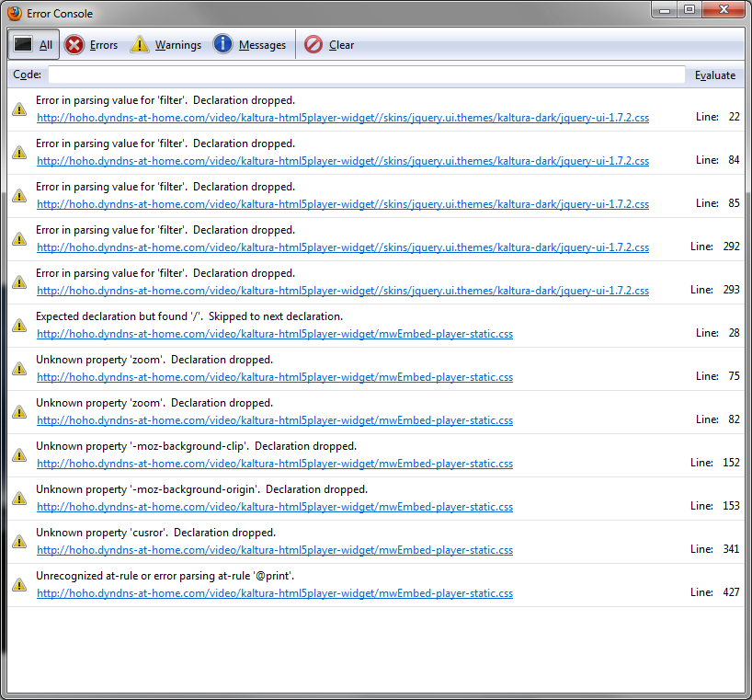Select filter parsing error text at Line 292

(165, 230)
